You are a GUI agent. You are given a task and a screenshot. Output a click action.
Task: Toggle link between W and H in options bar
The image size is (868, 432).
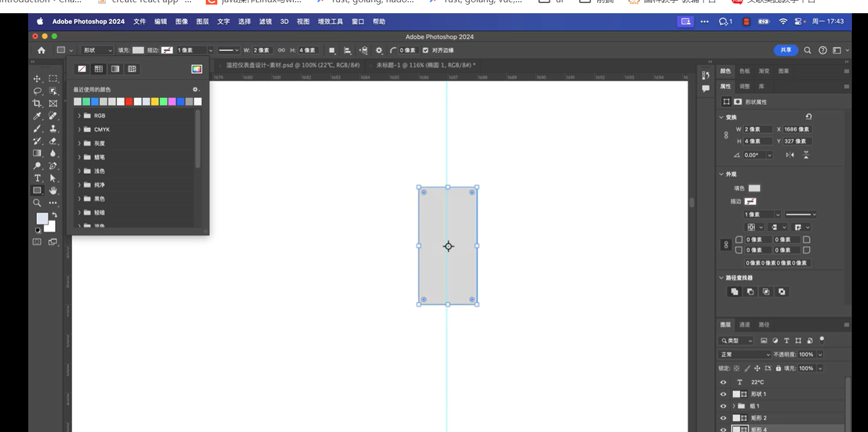tap(281, 50)
